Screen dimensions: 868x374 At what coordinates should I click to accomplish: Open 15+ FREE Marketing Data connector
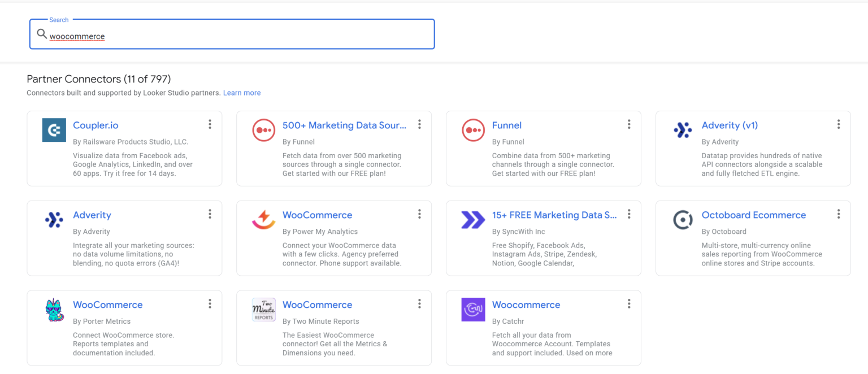[x=554, y=215]
